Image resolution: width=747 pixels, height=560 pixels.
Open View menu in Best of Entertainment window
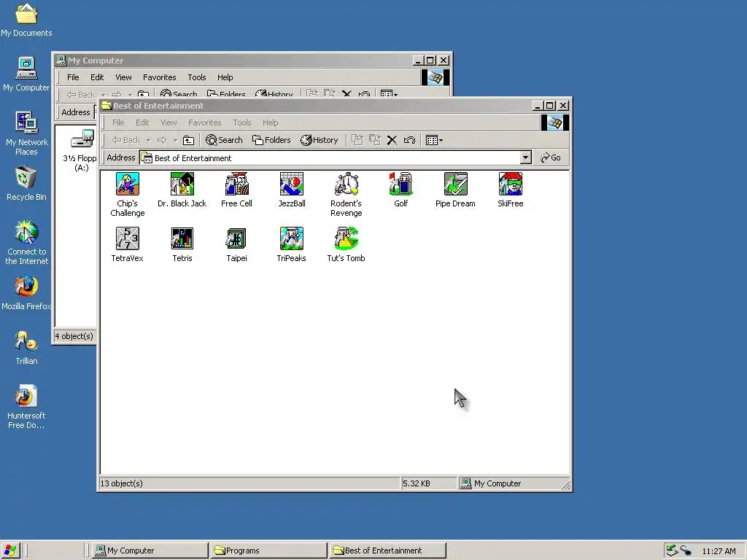pos(169,122)
